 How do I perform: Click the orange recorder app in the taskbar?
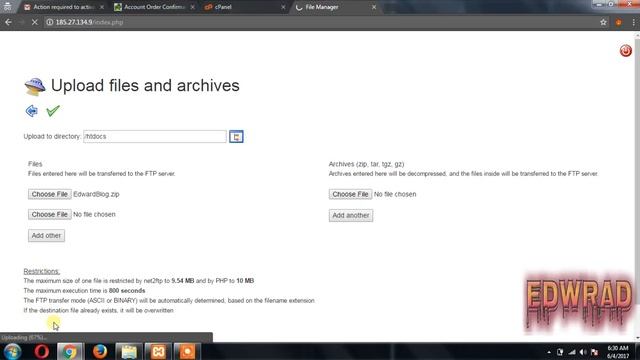(187, 351)
